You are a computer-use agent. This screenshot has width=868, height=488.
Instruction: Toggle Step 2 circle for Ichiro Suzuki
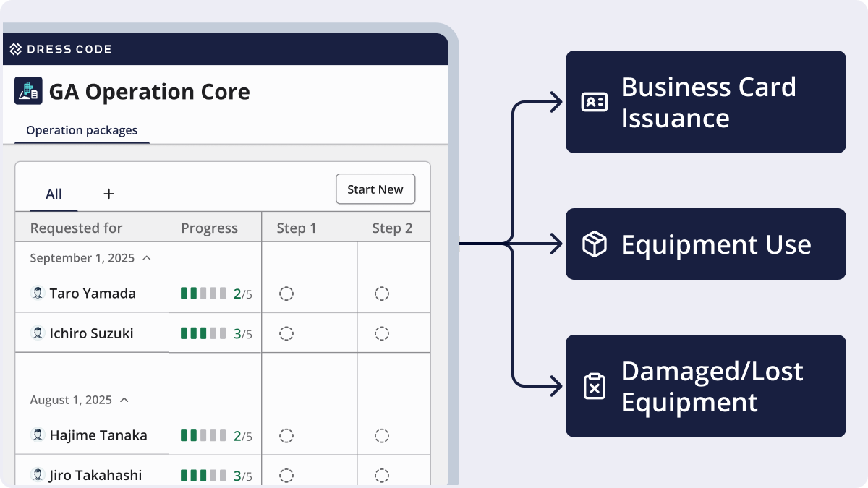tap(382, 333)
